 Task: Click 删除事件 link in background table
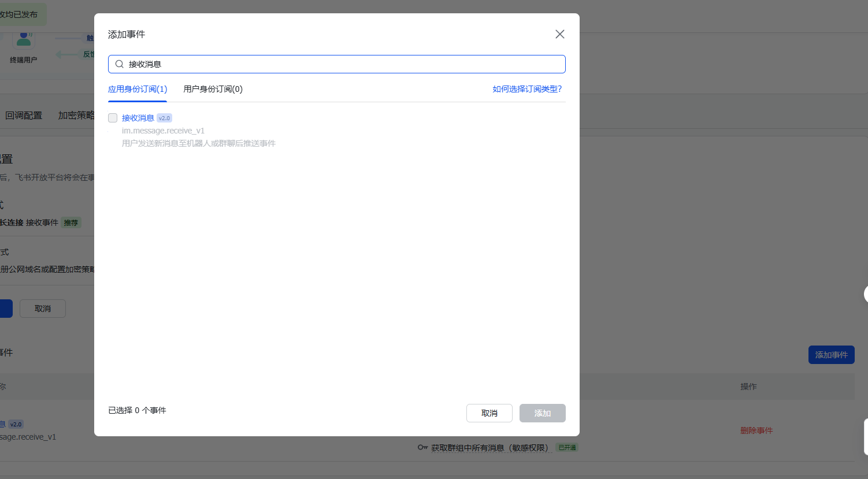[x=756, y=430]
